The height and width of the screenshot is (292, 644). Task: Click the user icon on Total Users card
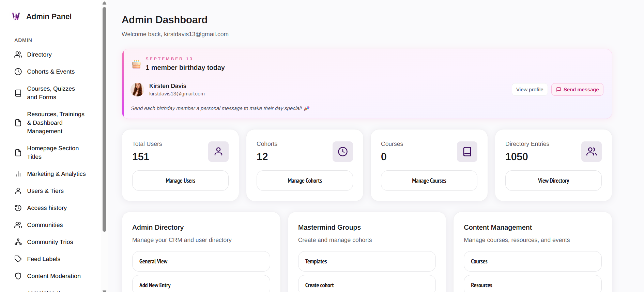(x=218, y=152)
